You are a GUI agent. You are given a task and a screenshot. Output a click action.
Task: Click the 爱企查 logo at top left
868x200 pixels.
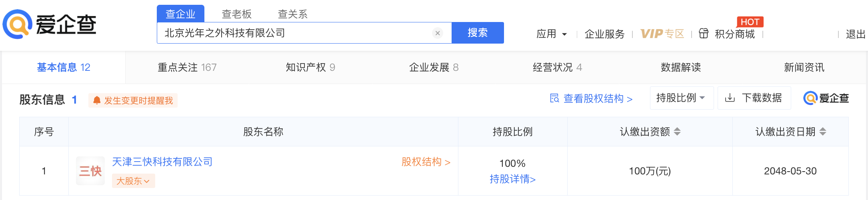tap(50, 24)
